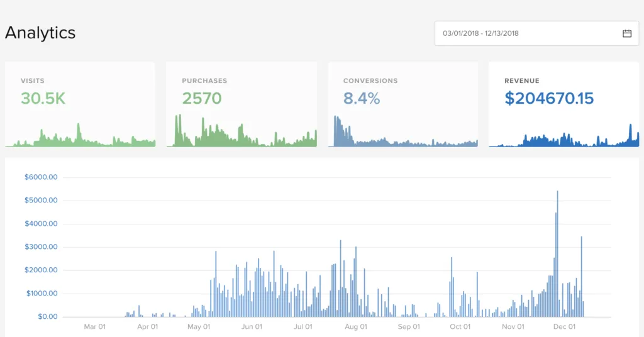Click the $3000.00 axis label

(41, 247)
